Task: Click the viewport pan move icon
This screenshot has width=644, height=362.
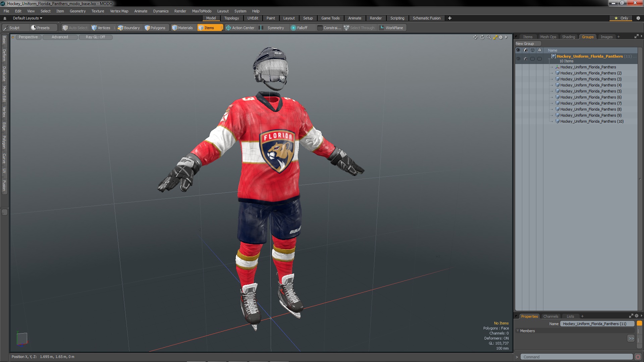Action: [x=475, y=37]
